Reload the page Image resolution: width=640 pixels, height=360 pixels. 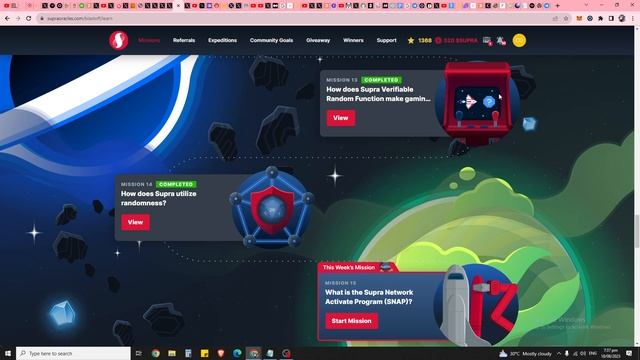[29, 18]
